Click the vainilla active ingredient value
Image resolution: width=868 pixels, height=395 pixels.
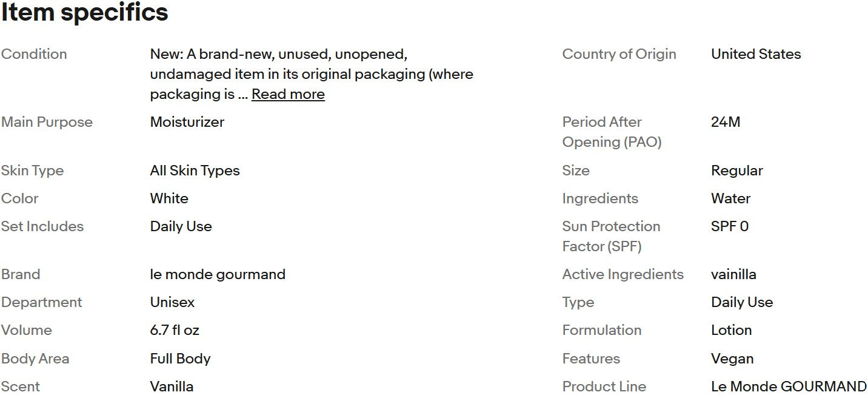(733, 274)
